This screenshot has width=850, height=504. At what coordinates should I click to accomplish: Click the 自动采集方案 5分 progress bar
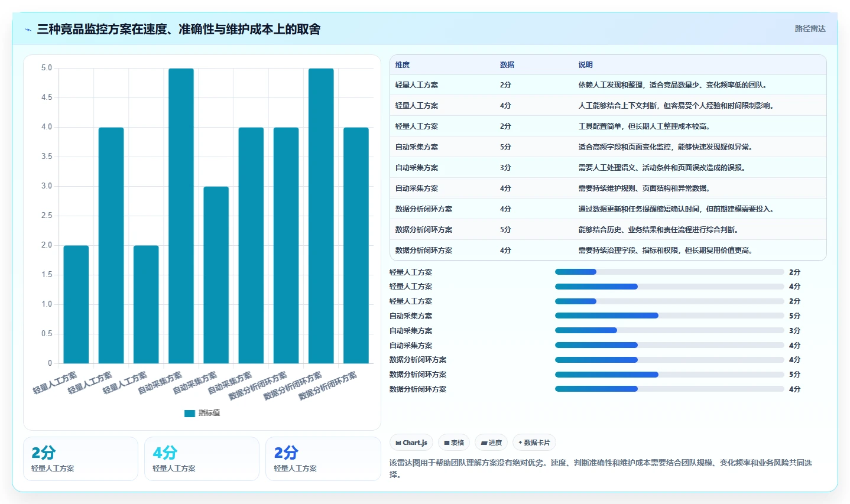pyautogui.click(x=669, y=316)
